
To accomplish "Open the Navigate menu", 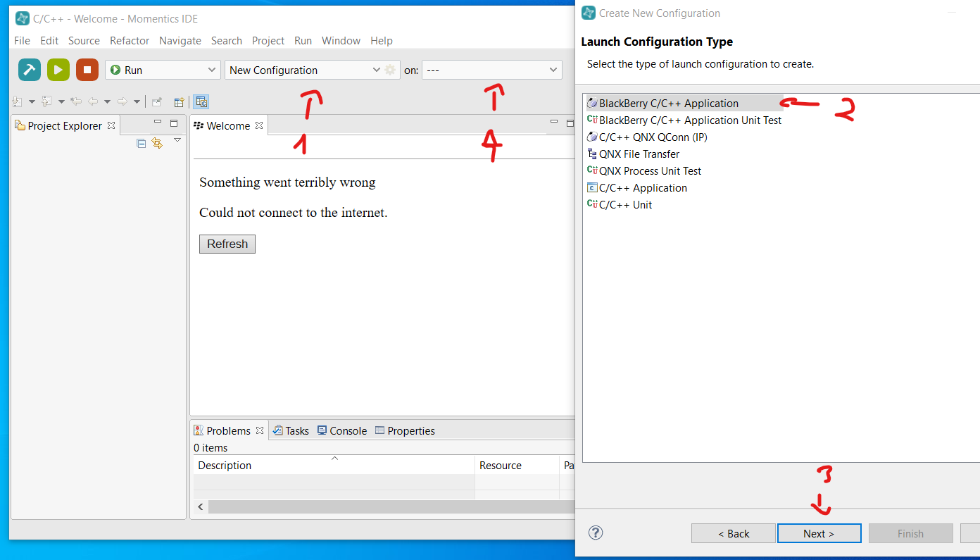I will (180, 40).
